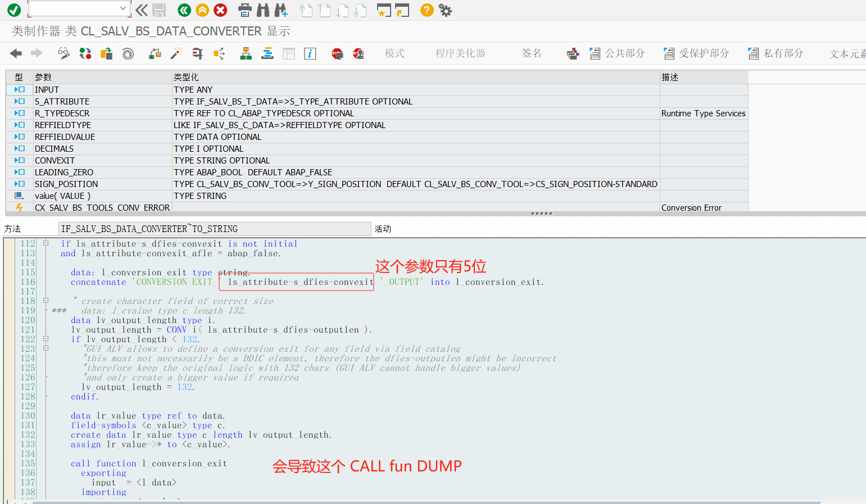
Task: Navigate forward with gray right arrow
Action: click(37, 53)
